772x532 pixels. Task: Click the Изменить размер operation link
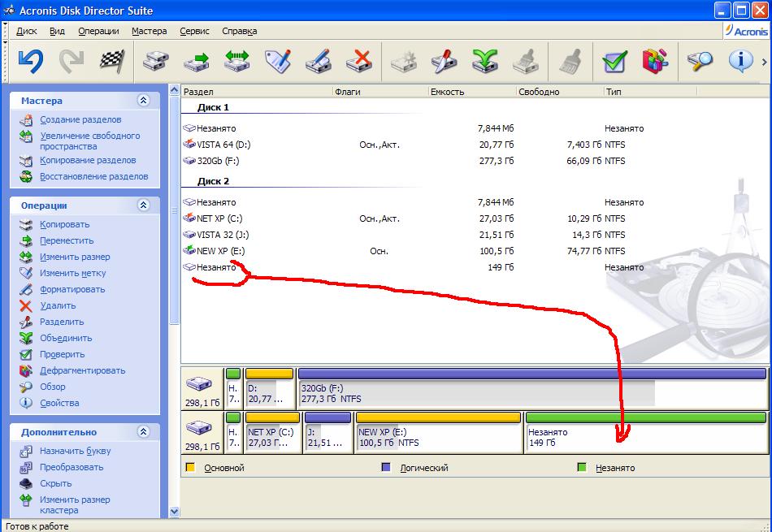pos(75,257)
